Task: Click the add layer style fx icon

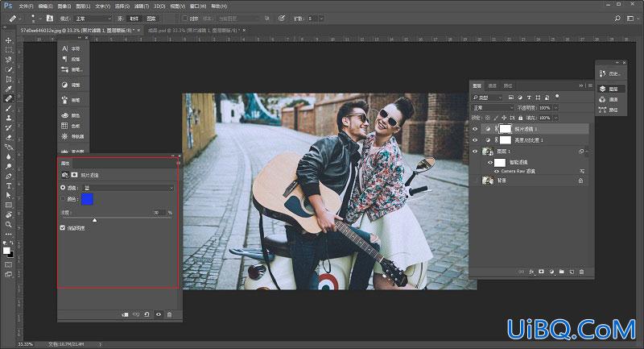Action: pyautogui.click(x=531, y=272)
